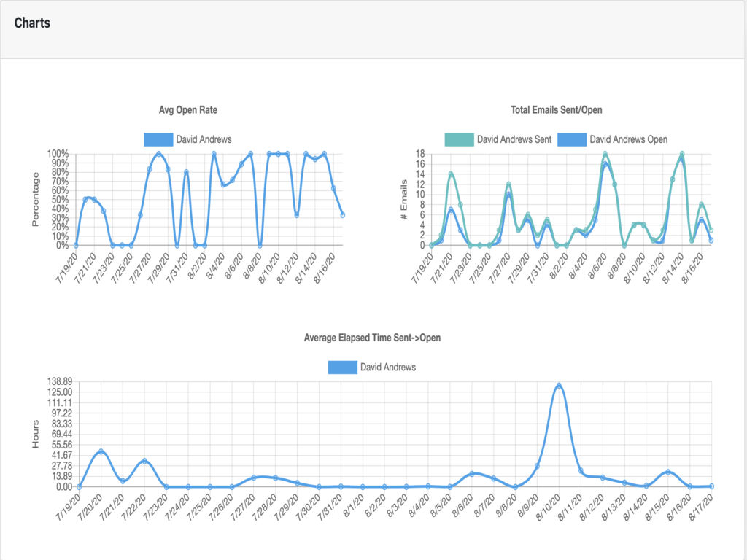
Task: Click the 'Avg Open Rate' chart title
Action: pos(188,109)
